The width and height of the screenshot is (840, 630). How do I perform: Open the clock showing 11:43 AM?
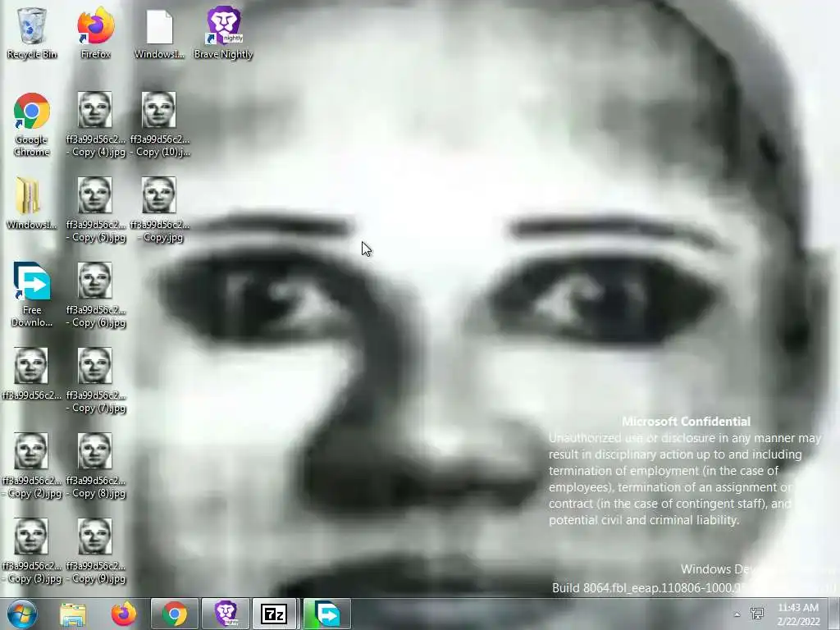[x=798, y=614]
